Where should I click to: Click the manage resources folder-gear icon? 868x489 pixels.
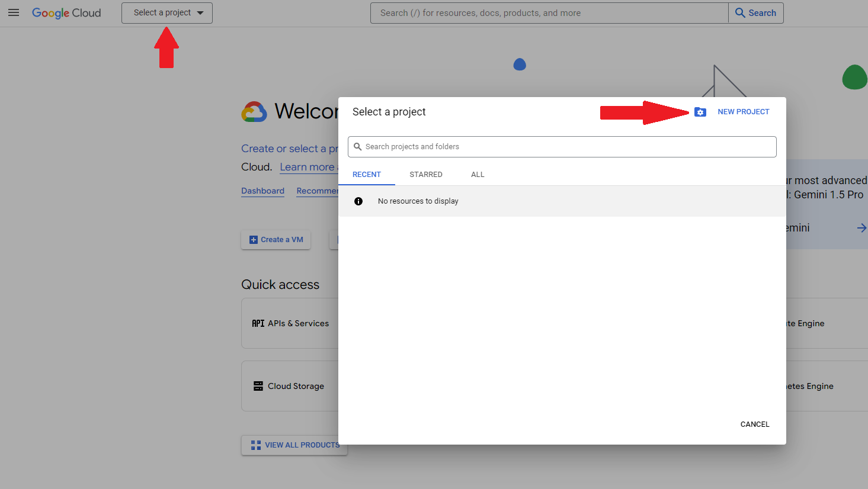(x=700, y=112)
